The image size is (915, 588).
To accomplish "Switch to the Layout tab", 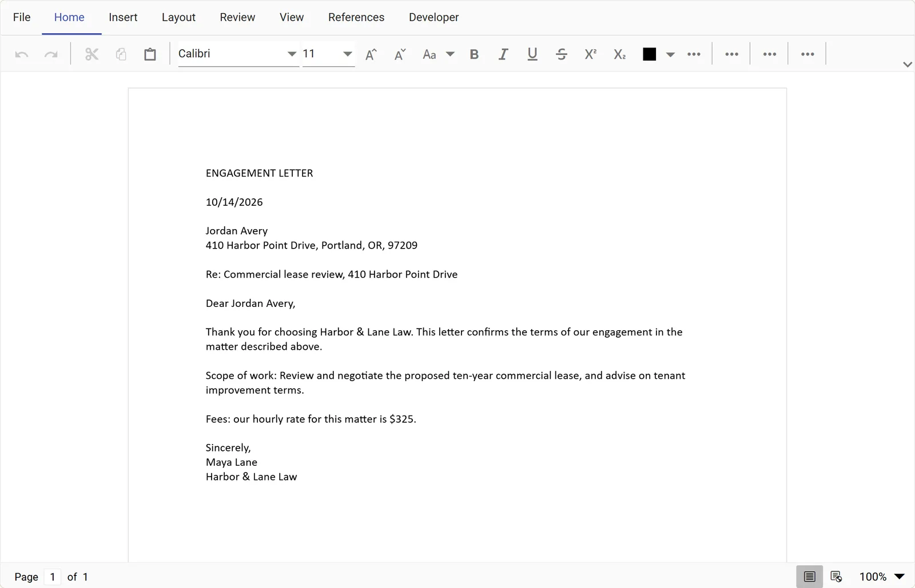I will coord(178,17).
